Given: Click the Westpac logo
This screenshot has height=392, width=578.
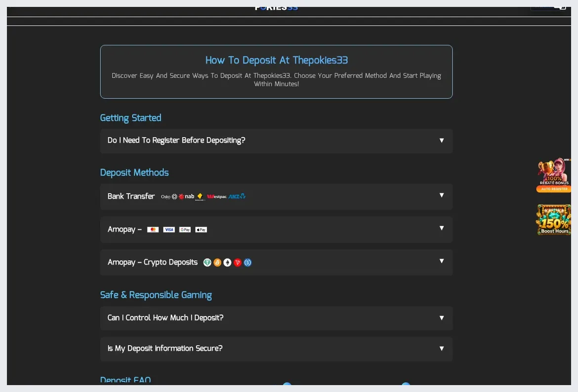Looking at the screenshot, I should click(x=217, y=196).
